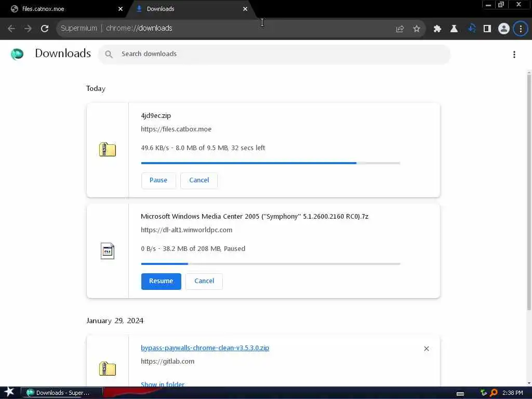532x399 pixels.
Task: Close the Downloads tab
Action: [245, 9]
